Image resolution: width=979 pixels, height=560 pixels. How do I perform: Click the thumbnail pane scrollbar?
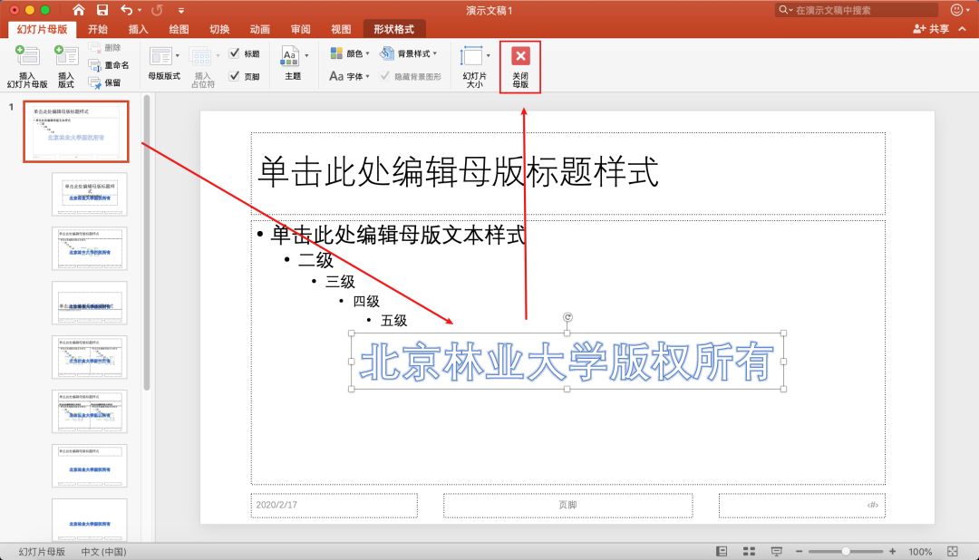click(x=147, y=243)
